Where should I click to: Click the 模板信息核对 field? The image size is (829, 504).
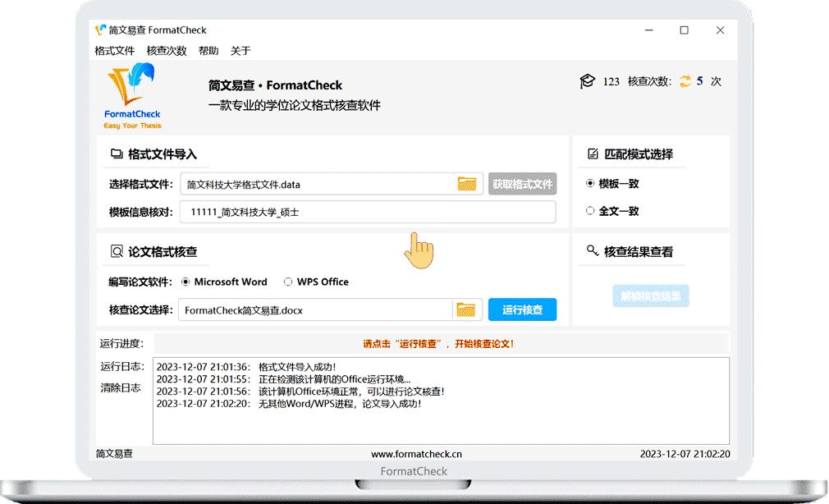pyautogui.click(x=368, y=212)
